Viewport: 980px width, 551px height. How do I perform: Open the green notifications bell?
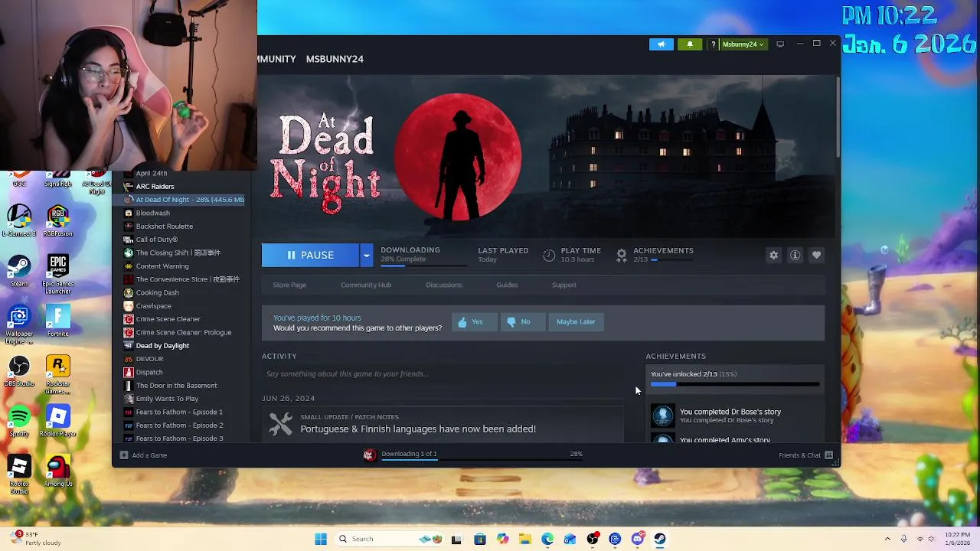tap(690, 44)
